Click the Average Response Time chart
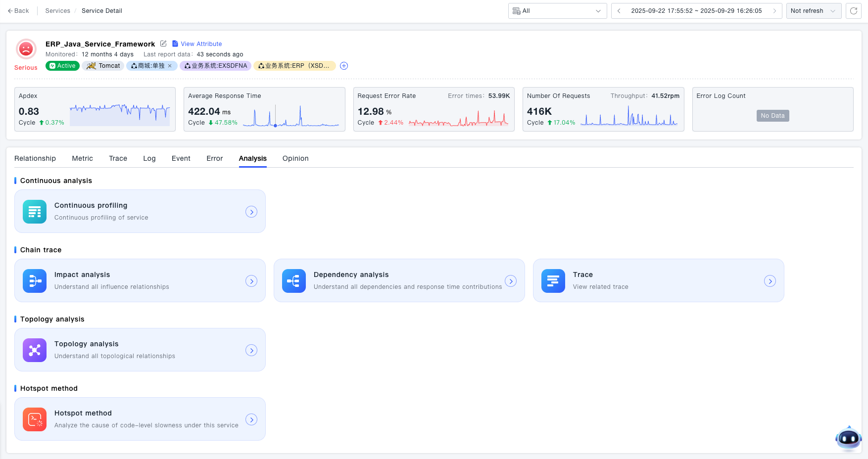The image size is (868, 459). tap(291, 117)
